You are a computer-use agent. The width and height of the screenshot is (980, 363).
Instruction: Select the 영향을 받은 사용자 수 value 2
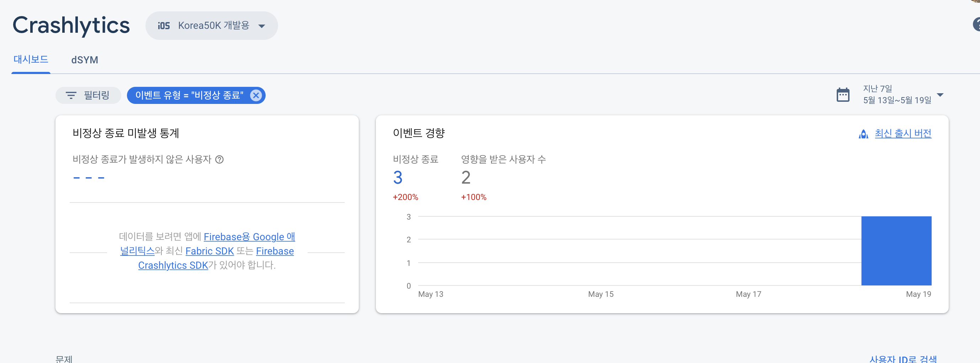tap(466, 178)
